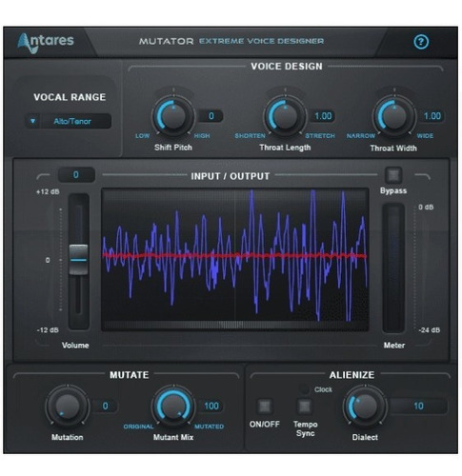The width and height of the screenshot is (462, 476).
Task: Click the -24 dB meter scale label
Action: click(x=429, y=330)
